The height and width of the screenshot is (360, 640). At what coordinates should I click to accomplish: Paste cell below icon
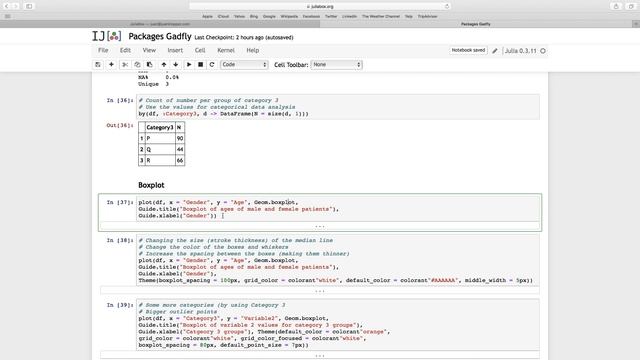click(x=149, y=64)
